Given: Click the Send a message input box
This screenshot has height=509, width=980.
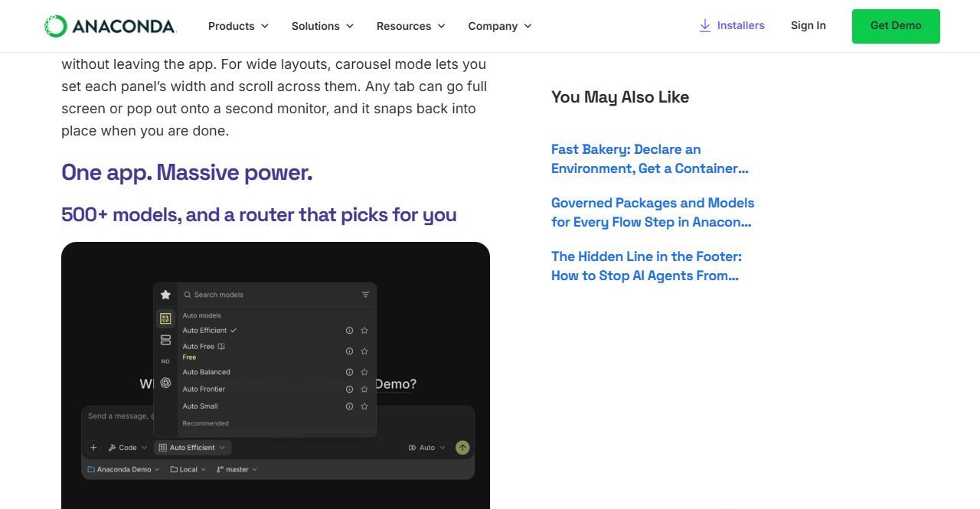Looking at the screenshot, I should click(278, 416).
